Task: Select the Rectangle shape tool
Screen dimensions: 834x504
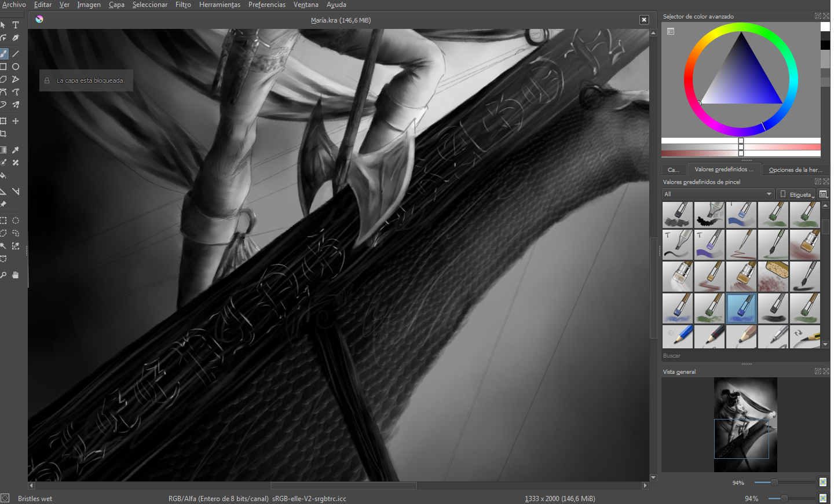Action: pos(3,67)
